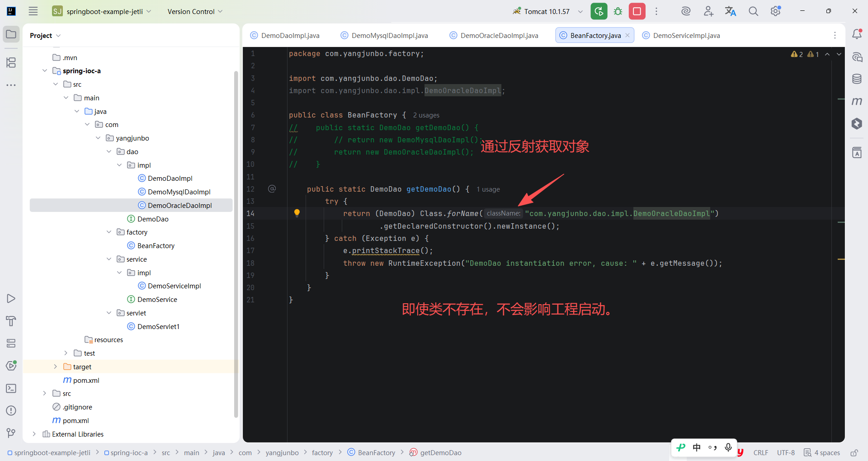Open more run actions kebab menu
The width and height of the screenshot is (868, 461).
click(x=656, y=11)
